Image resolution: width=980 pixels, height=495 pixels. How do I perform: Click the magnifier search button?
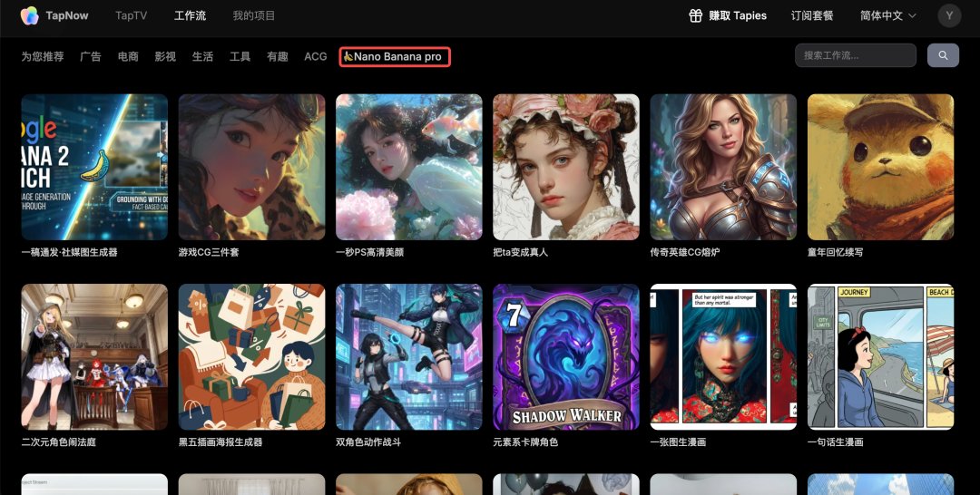[x=943, y=55]
